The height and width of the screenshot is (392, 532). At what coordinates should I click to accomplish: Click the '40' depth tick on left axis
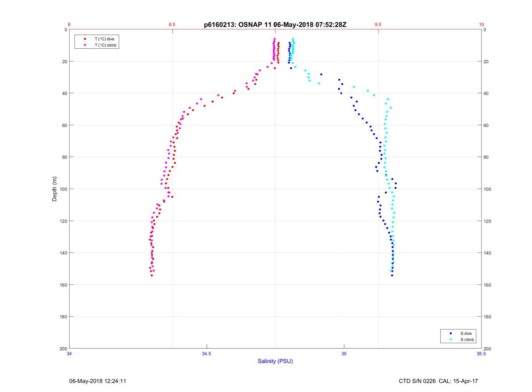pyautogui.click(x=64, y=93)
